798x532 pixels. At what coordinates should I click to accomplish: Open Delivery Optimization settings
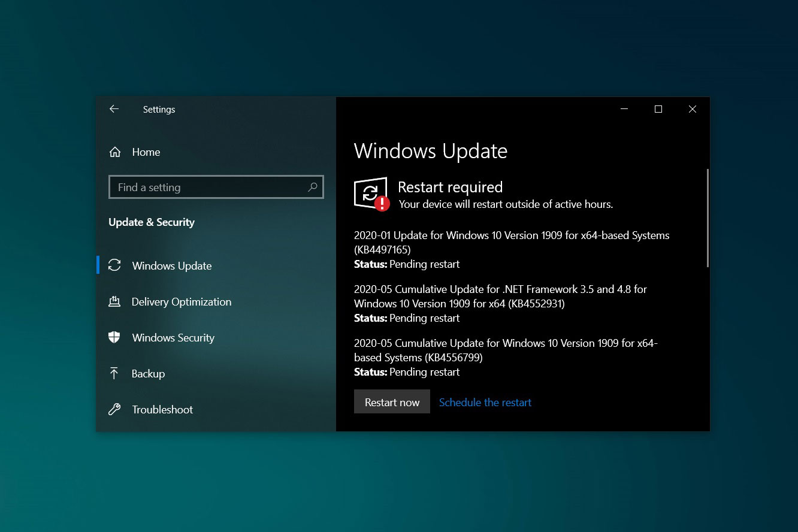pyautogui.click(x=216, y=301)
